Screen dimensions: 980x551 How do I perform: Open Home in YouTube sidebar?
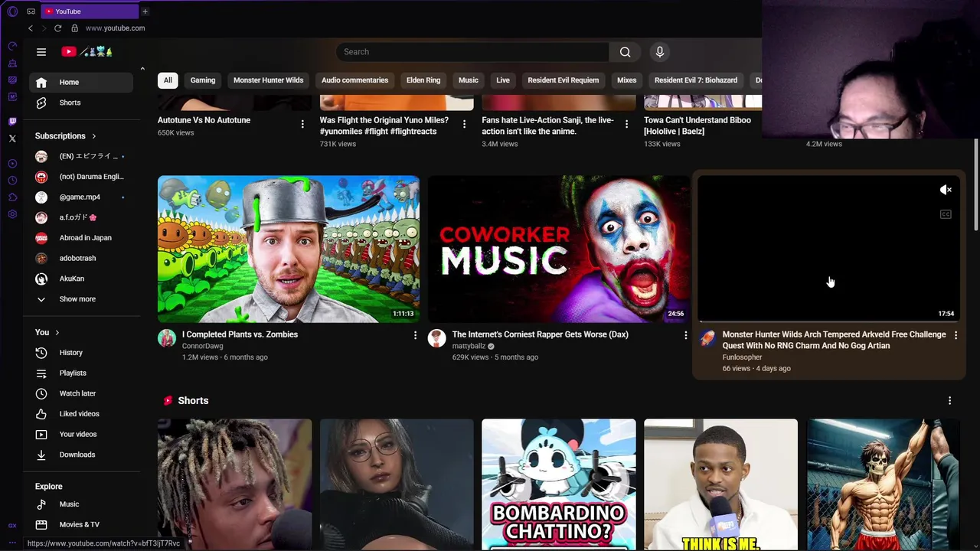[81, 83]
